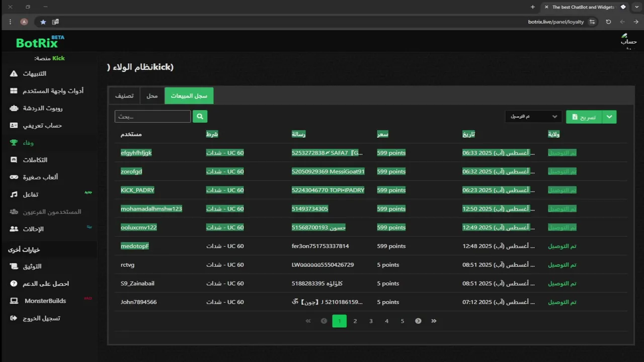Bookmark page with star icon
The height and width of the screenshot is (362, 644).
[43, 22]
